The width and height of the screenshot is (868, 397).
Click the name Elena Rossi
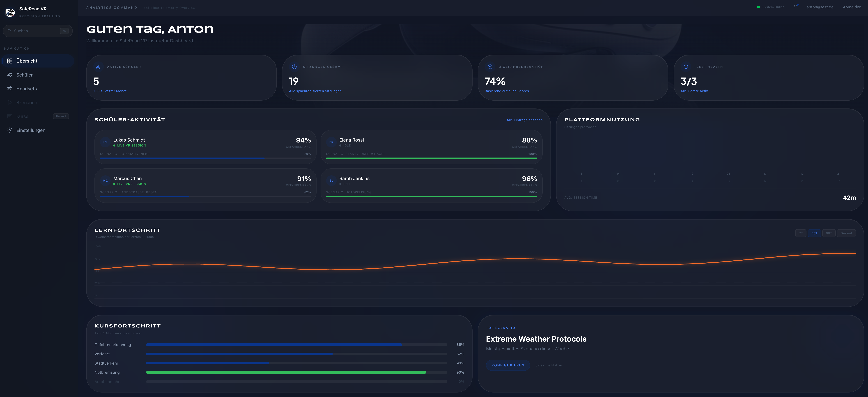pos(351,140)
